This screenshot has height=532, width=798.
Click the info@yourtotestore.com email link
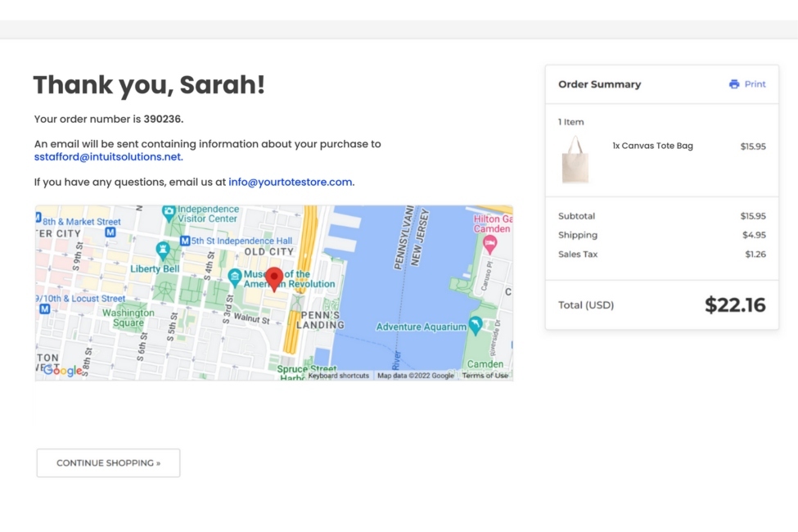(x=290, y=182)
